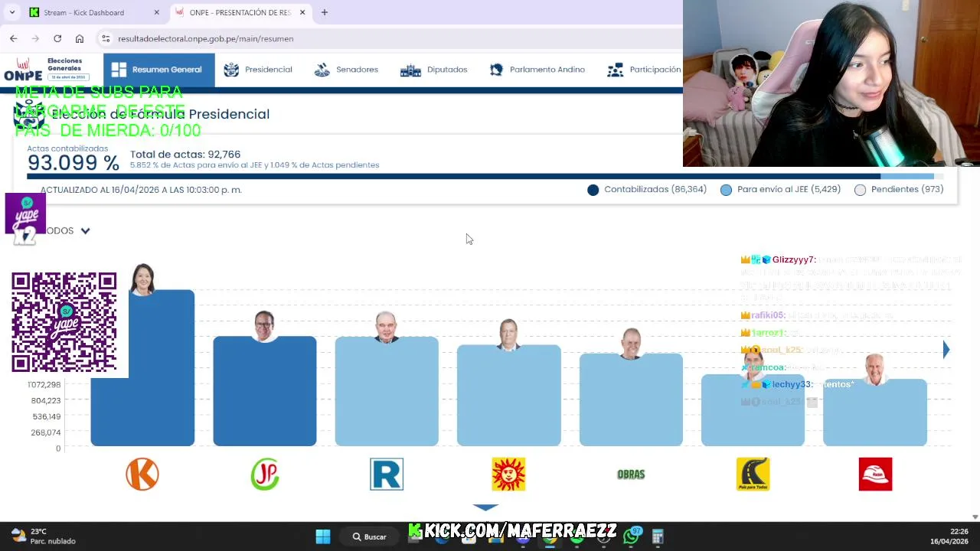Image resolution: width=980 pixels, height=551 pixels.
Task: Click the R party candidate portrait
Action: point(386,328)
